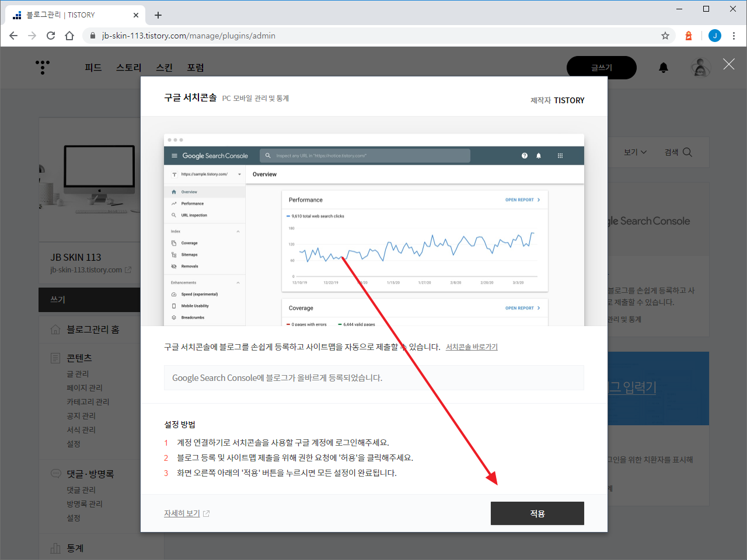The width and height of the screenshot is (747, 560).
Task: Open the Chrome three-dot menu
Action: (x=734, y=36)
